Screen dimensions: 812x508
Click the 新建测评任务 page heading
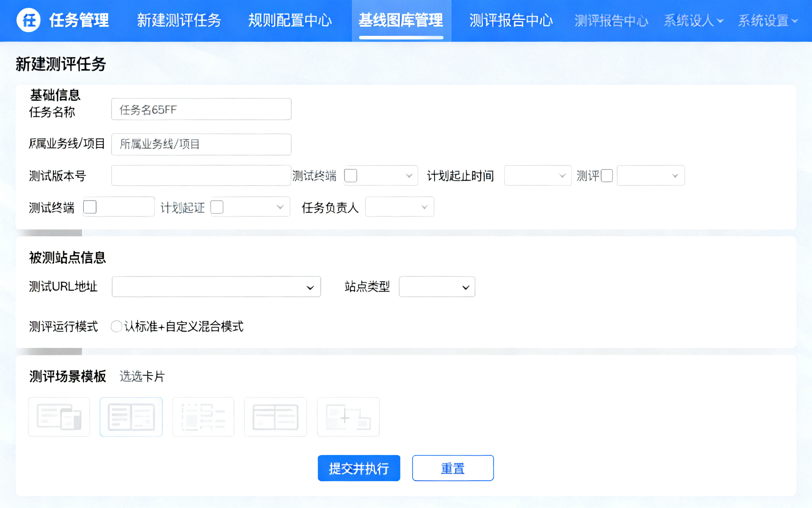coord(61,64)
